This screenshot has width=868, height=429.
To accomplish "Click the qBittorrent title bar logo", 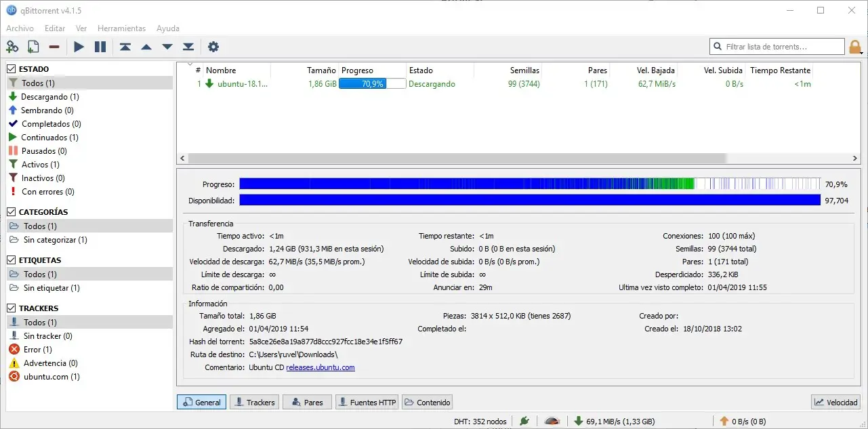I will tap(12, 10).
